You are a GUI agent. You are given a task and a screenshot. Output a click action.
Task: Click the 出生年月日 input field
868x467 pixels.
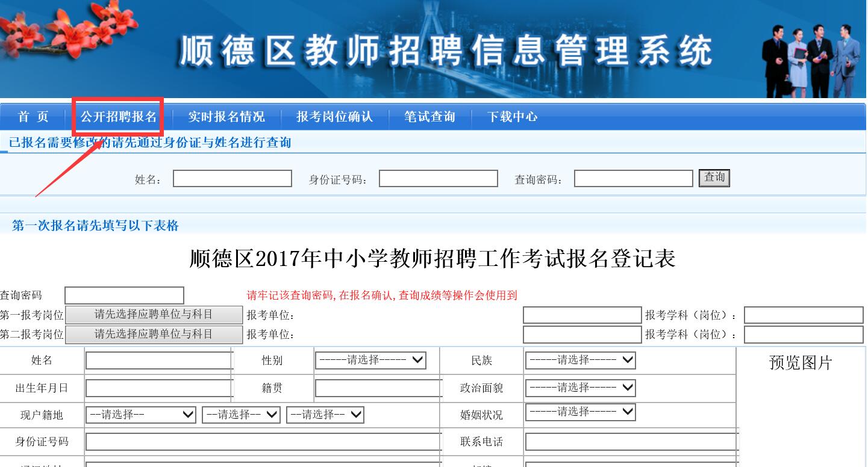tap(159, 388)
